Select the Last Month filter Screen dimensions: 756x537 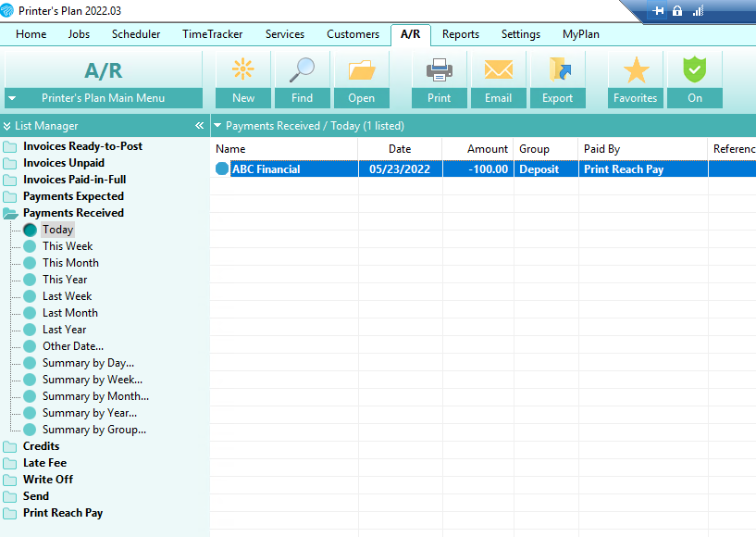click(70, 313)
